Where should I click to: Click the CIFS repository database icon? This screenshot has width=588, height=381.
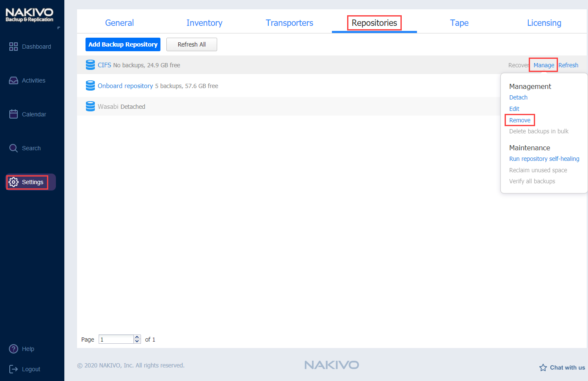[90, 65]
